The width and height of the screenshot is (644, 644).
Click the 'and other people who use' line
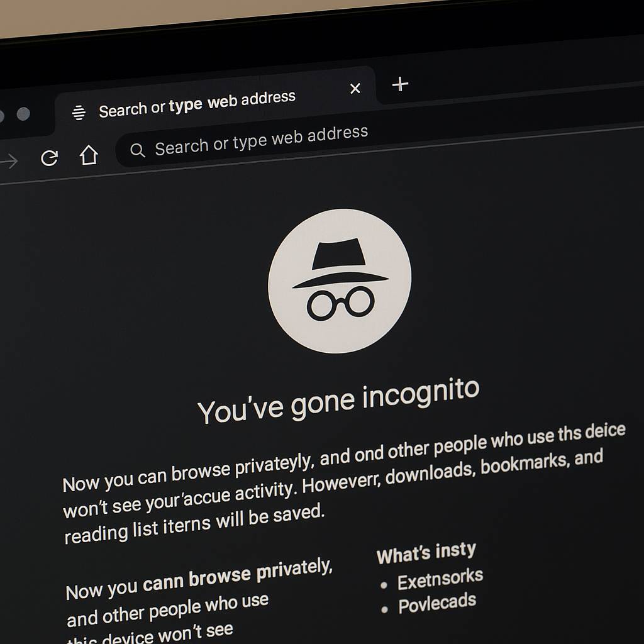(167, 609)
